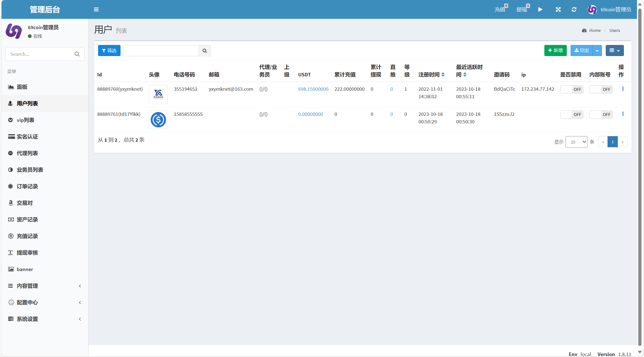The image size is (644, 357).
Task: Click magnifier button next to filter input
Action: pyautogui.click(x=205, y=51)
